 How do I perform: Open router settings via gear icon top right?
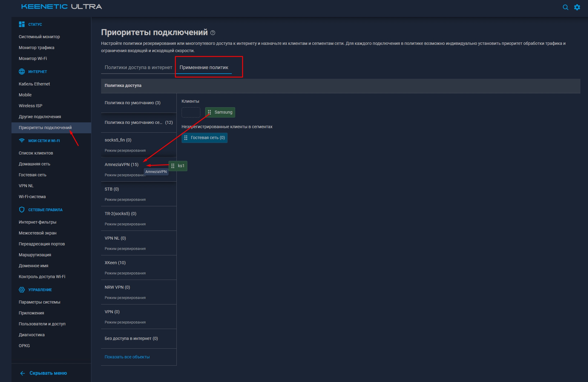click(x=577, y=7)
